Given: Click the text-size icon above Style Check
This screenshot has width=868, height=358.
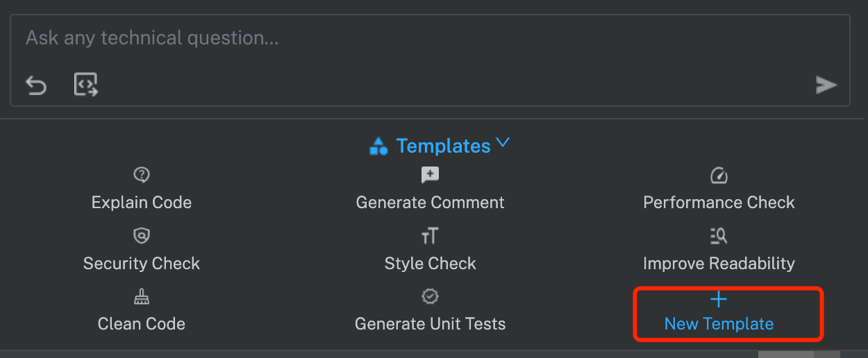Looking at the screenshot, I should pyautogui.click(x=431, y=236).
